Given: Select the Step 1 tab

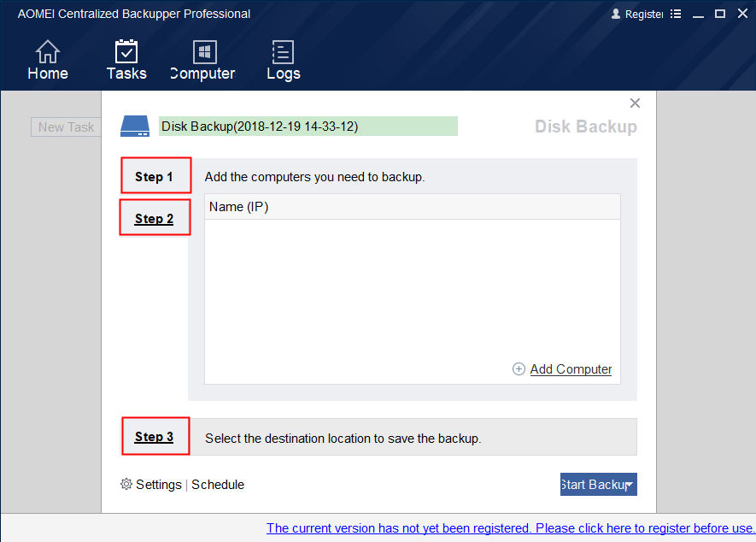Looking at the screenshot, I should click(155, 177).
